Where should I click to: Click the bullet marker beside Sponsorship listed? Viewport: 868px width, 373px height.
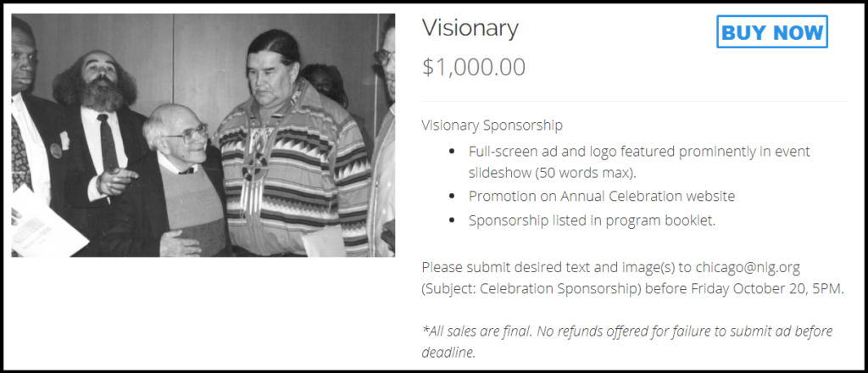tap(453, 220)
